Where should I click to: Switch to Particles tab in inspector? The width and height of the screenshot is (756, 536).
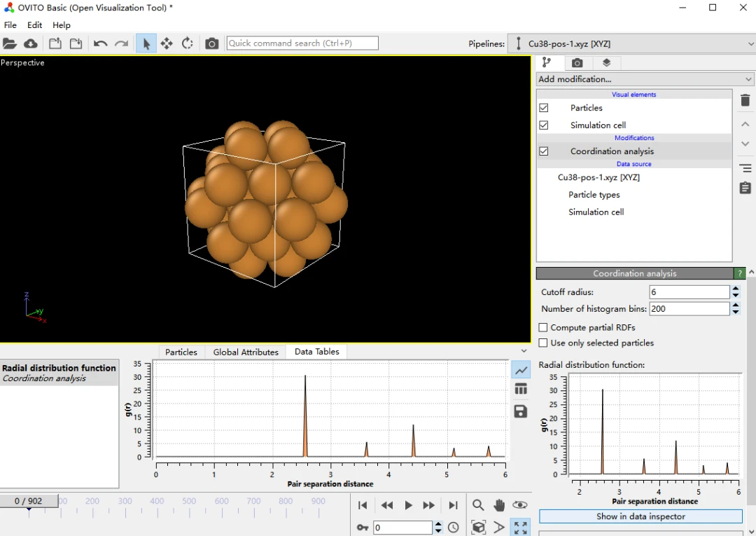click(181, 352)
